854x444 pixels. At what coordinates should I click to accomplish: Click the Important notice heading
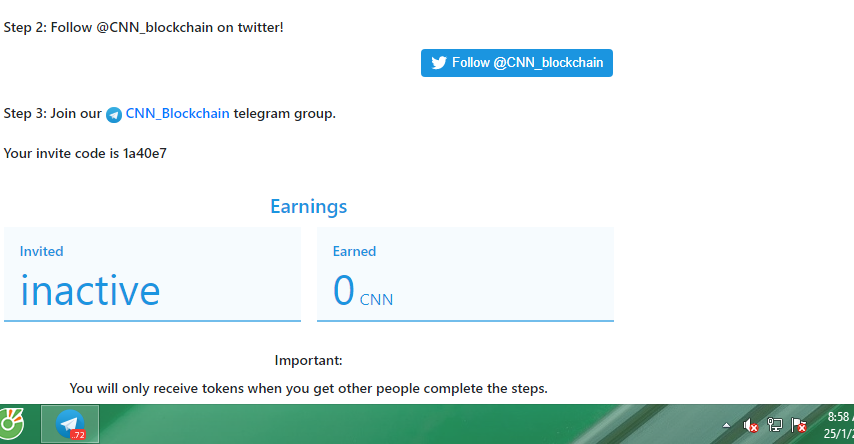[308, 360]
